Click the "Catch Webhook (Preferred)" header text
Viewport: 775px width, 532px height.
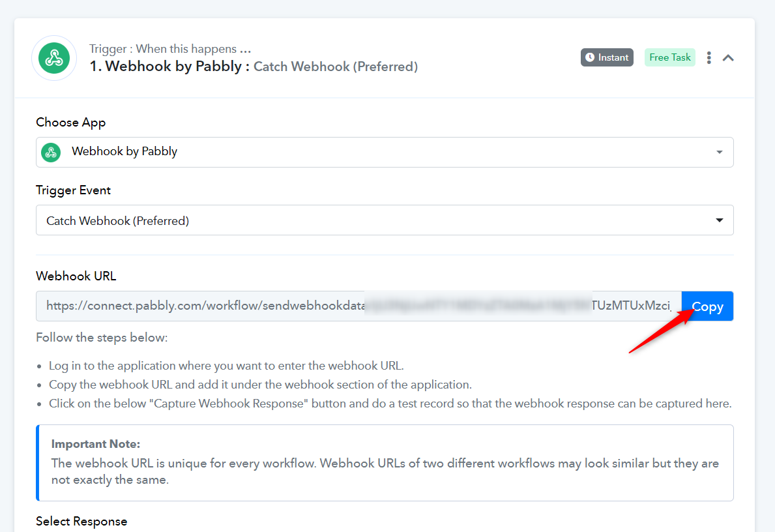click(x=336, y=66)
